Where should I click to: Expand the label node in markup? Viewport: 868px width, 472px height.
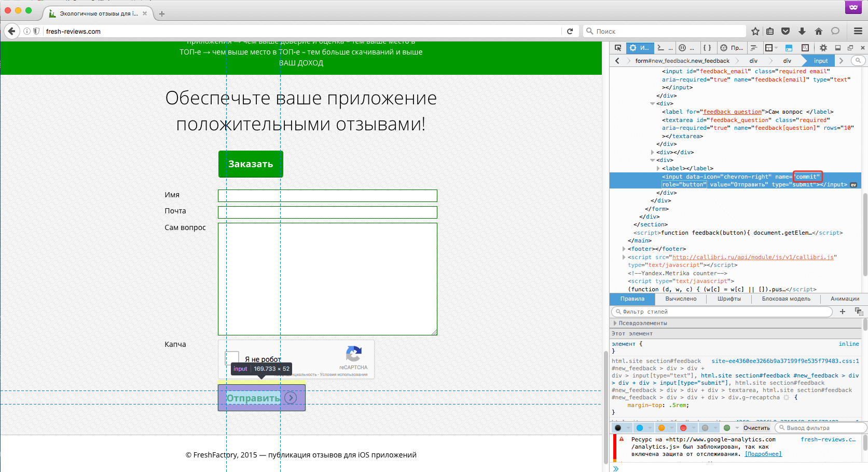pos(658,168)
